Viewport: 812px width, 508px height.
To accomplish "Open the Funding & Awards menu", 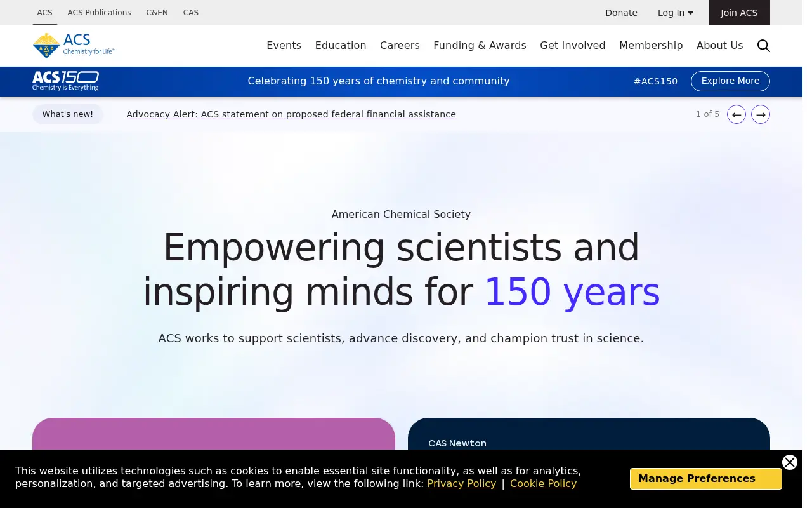I will click(480, 46).
